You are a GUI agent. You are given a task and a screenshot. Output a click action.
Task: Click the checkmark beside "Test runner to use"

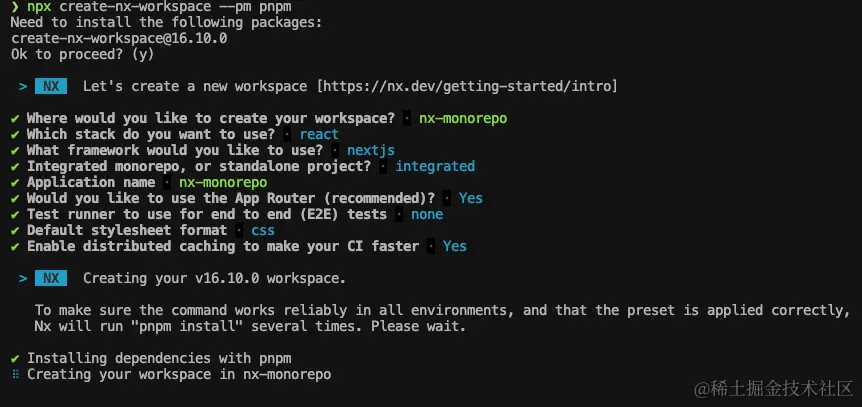[15, 214]
